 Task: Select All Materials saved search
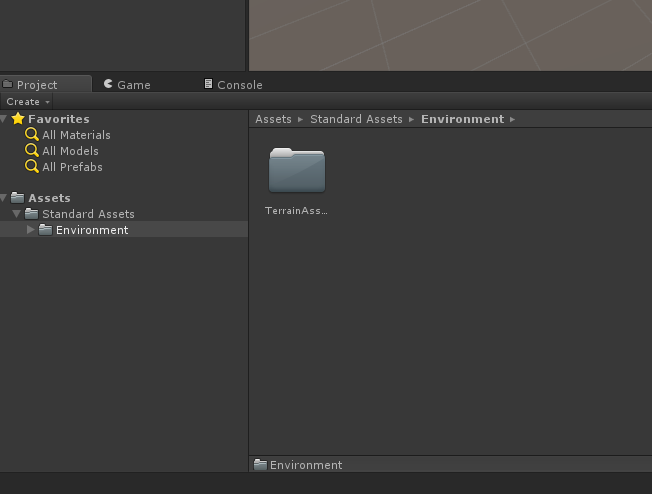coord(76,135)
